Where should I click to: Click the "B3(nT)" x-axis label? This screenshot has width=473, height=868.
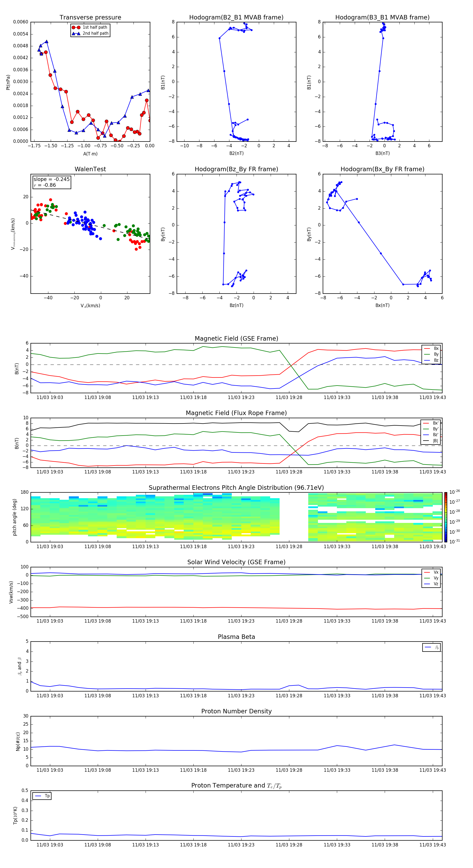[382, 153]
